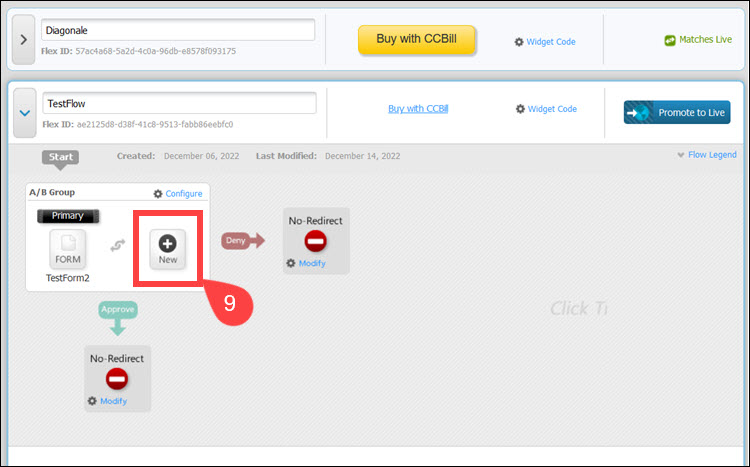Screen dimensions: 750x467
Task: Open the TestForm2 FORM icon
Action: (68, 249)
